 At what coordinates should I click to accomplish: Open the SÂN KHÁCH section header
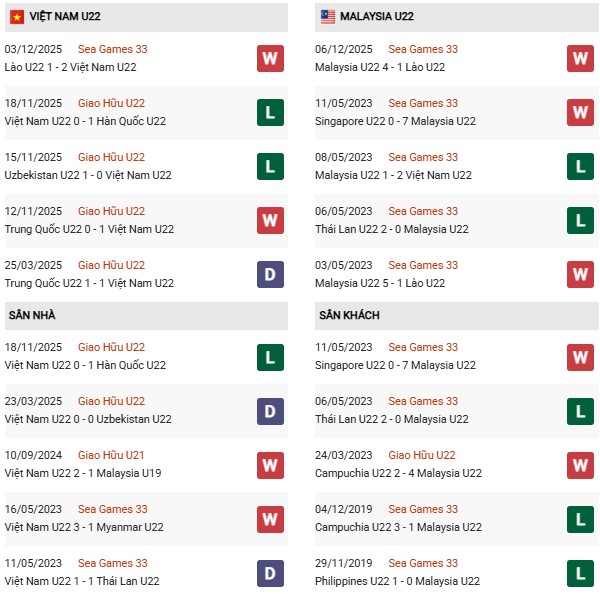click(x=351, y=315)
